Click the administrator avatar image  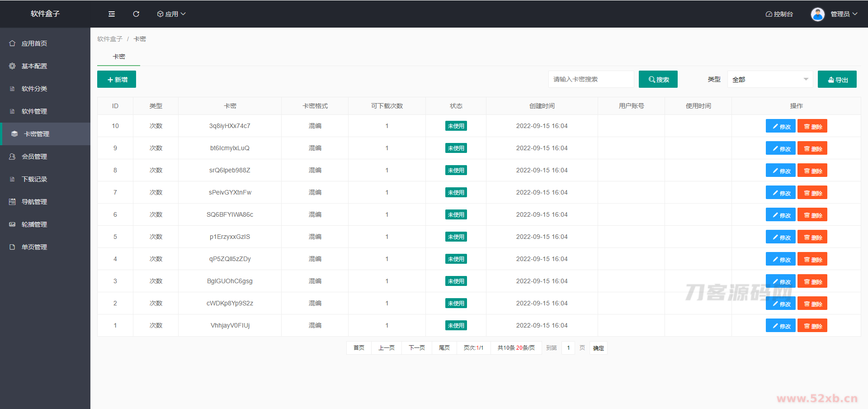pos(817,14)
